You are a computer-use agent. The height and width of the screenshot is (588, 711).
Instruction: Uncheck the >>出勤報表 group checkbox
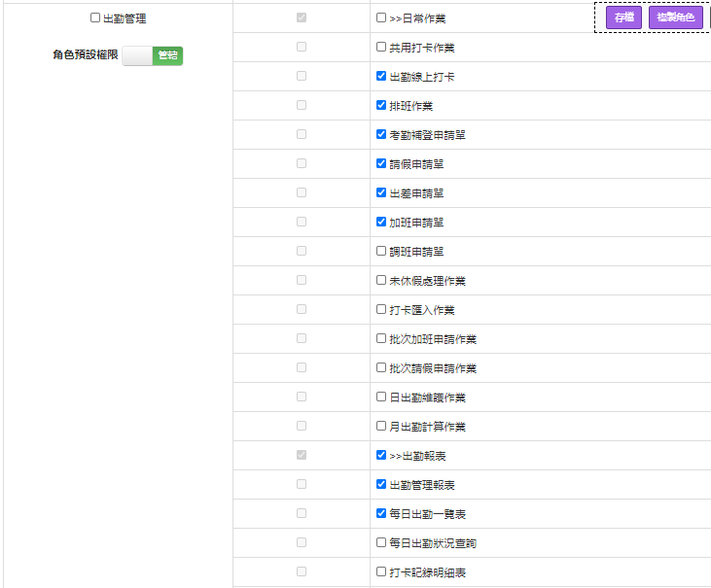tap(381, 455)
